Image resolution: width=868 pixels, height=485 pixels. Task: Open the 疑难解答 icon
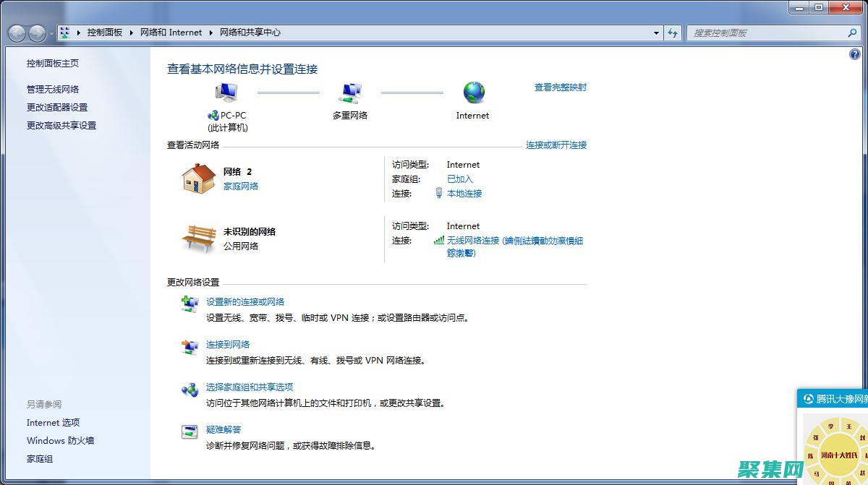pyautogui.click(x=190, y=432)
